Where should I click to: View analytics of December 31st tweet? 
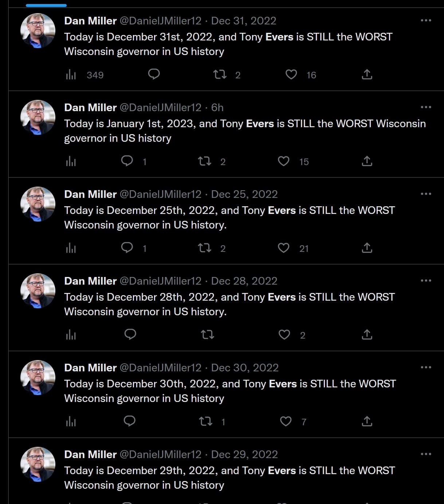(x=71, y=75)
